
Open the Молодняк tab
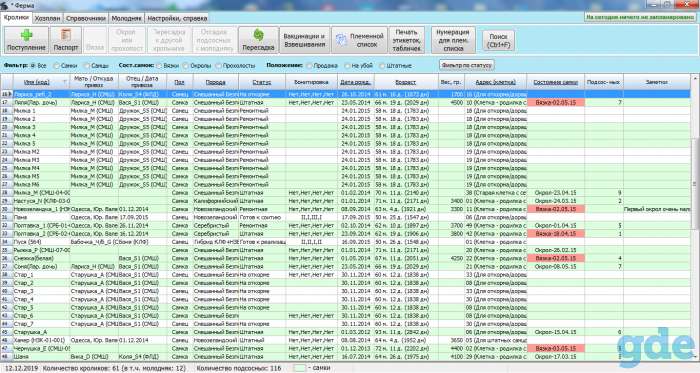click(126, 18)
